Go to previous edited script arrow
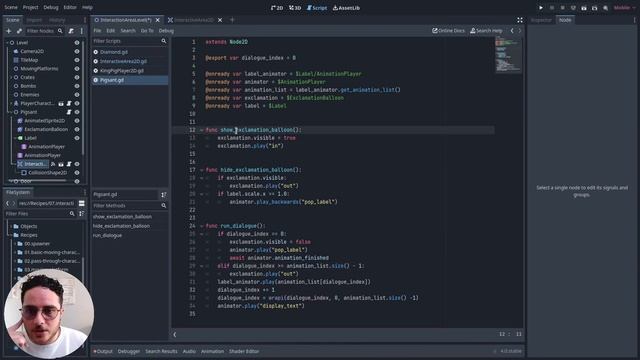Viewport: 640px width, 360px height. click(x=512, y=31)
